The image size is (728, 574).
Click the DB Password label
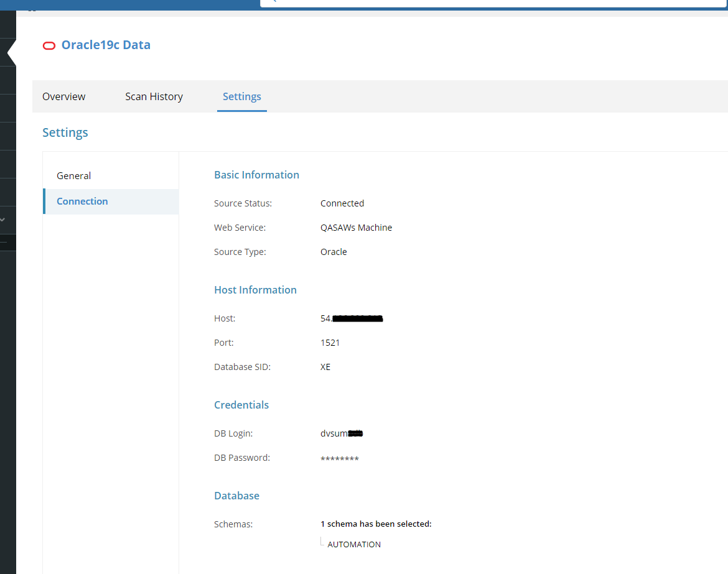242,458
